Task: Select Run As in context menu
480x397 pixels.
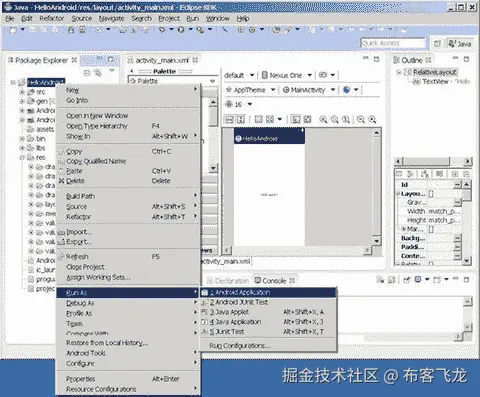Action: [x=128, y=293]
